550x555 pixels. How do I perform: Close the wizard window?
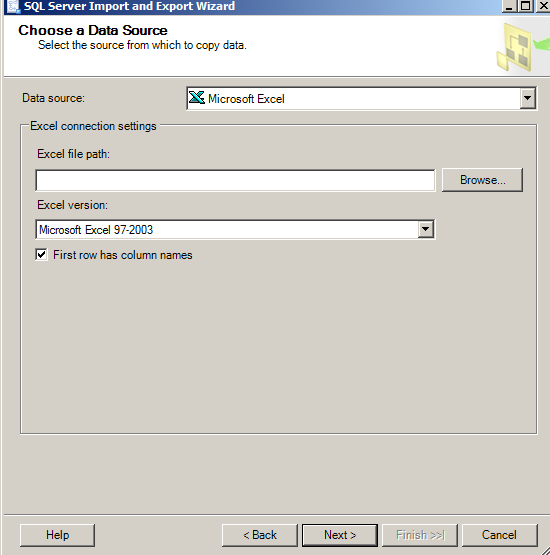(543, 6)
